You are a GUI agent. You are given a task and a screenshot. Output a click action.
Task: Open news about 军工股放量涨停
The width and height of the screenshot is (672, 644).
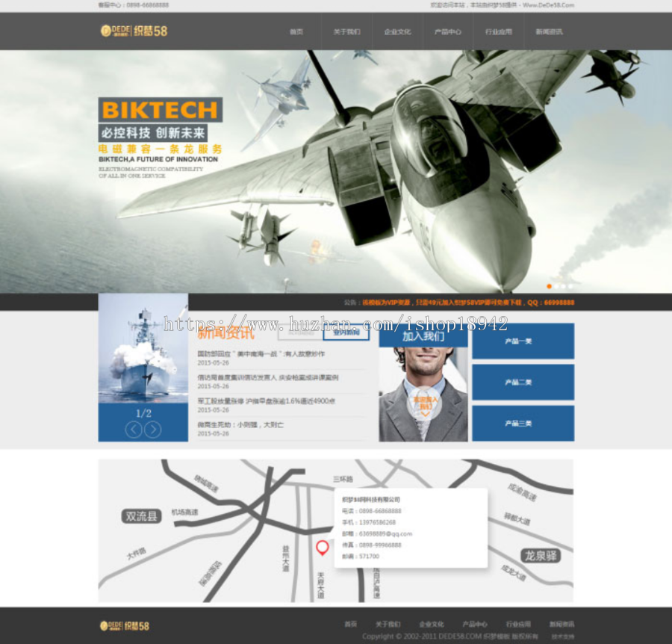coord(266,401)
